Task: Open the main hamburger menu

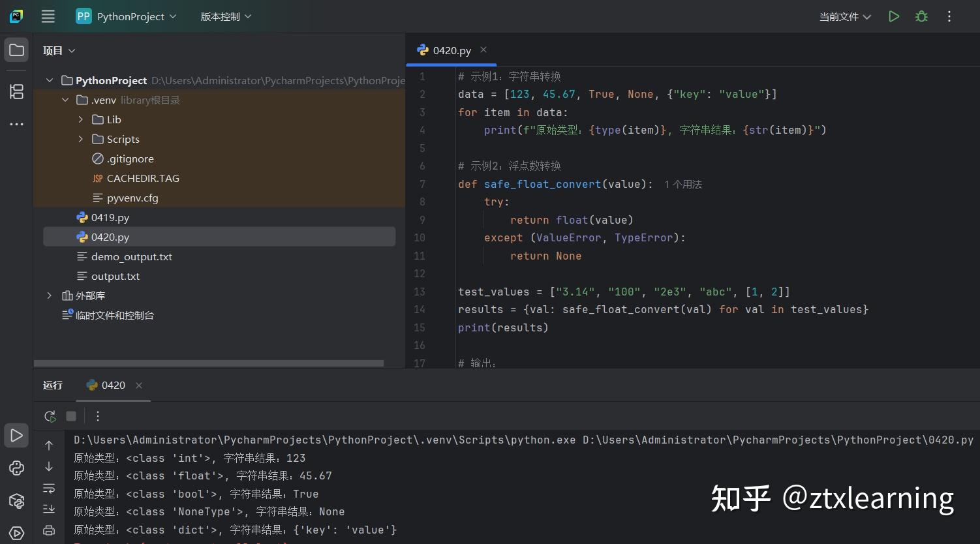Action: tap(48, 16)
